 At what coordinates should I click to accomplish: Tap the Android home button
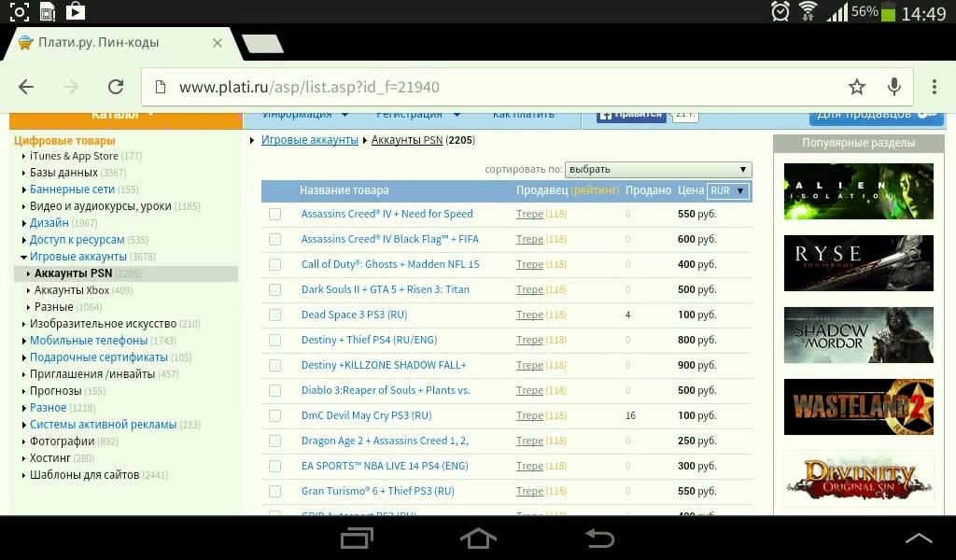478,539
